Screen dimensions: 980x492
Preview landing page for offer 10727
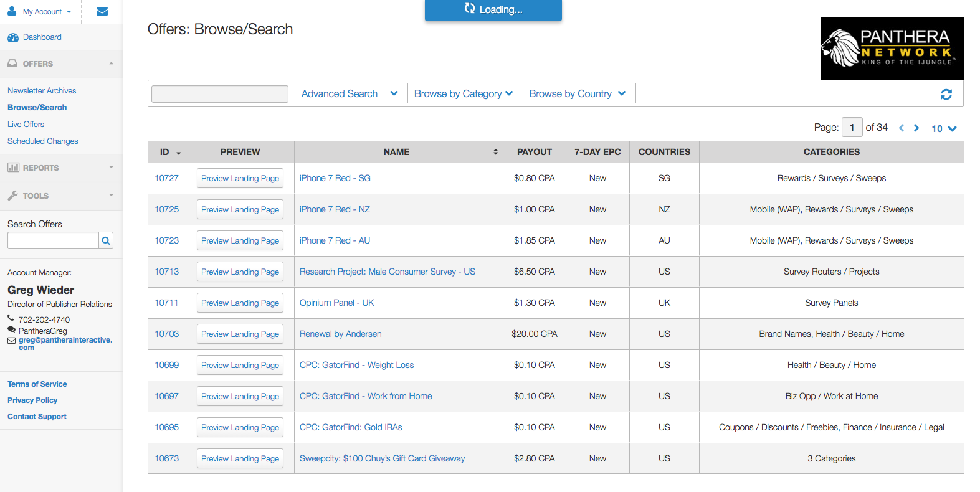(240, 179)
